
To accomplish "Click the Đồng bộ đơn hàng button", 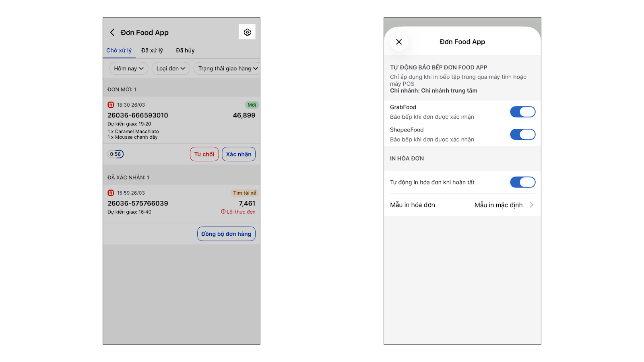I will pyautogui.click(x=226, y=234).
